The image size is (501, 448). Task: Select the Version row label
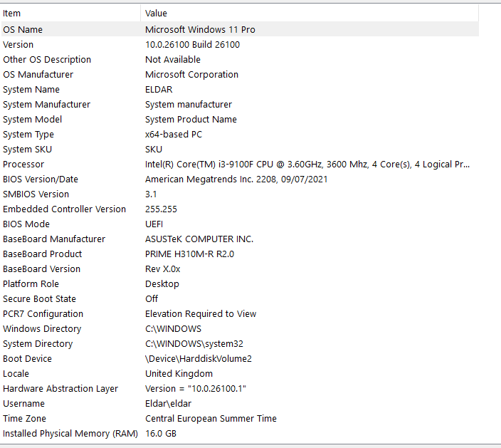18,44
